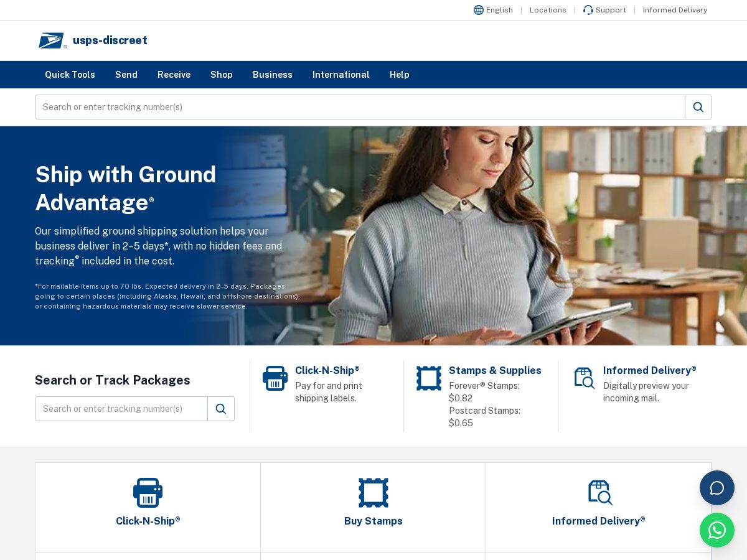The width and height of the screenshot is (747, 560).
Task: Click the Postcard Stamps $0.65 text
Action: point(484,417)
